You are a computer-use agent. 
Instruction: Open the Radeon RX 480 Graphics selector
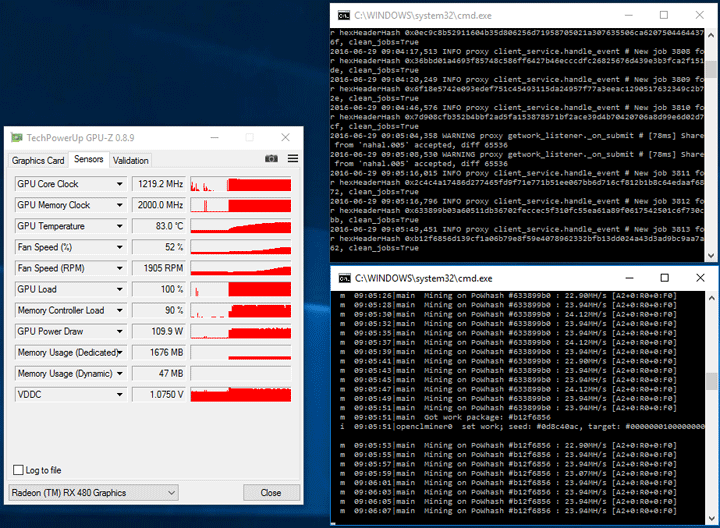pyautogui.click(x=93, y=493)
